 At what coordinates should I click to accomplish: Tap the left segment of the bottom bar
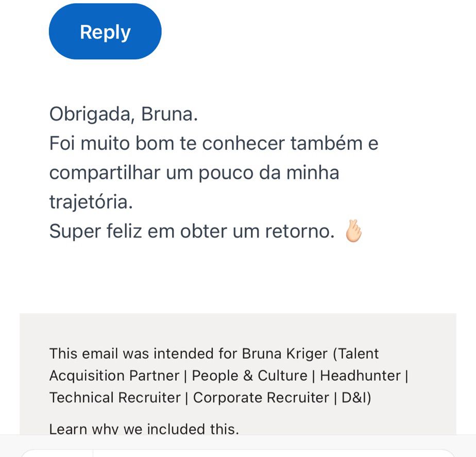coord(57,453)
